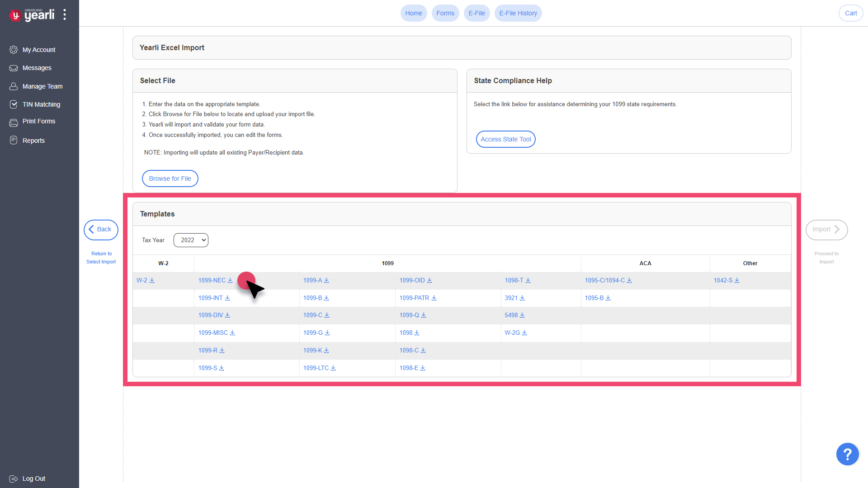The width and height of the screenshot is (868, 488).
Task: Click Return to Select Import link
Action: pos(100,258)
